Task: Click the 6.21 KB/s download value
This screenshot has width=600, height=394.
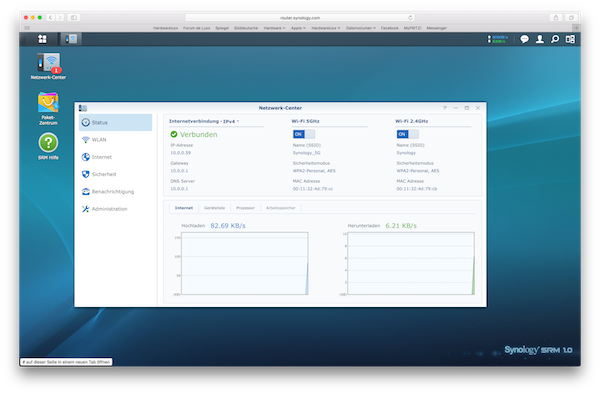Action: (401, 226)
